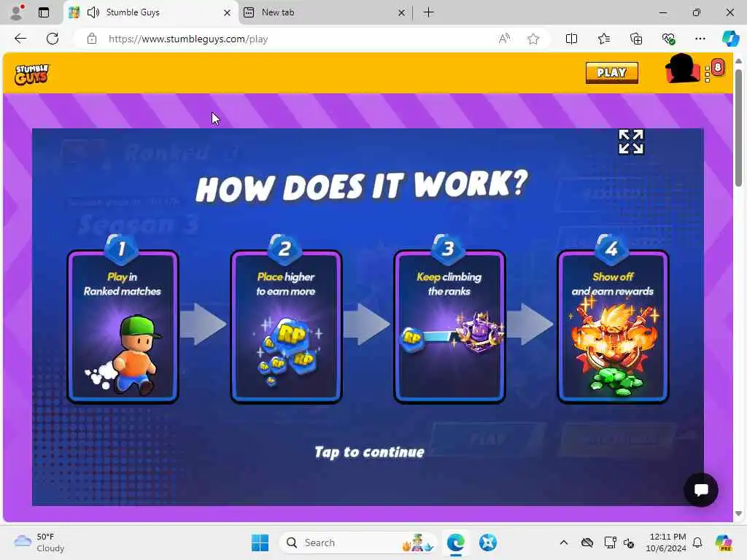Click the page vertical scrollbar thumb
Screen dimensions: 747x560
738,128
